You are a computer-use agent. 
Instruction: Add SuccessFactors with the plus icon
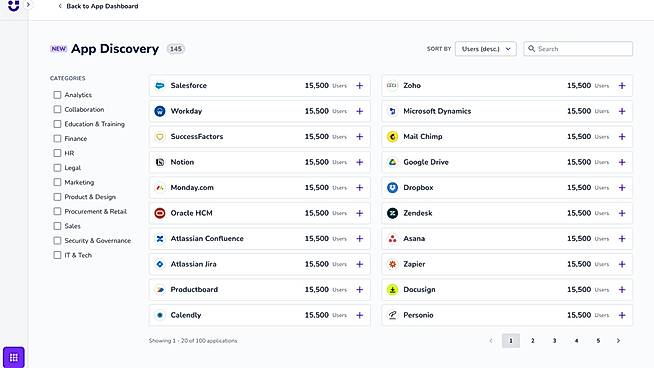(x=360, y=136)
